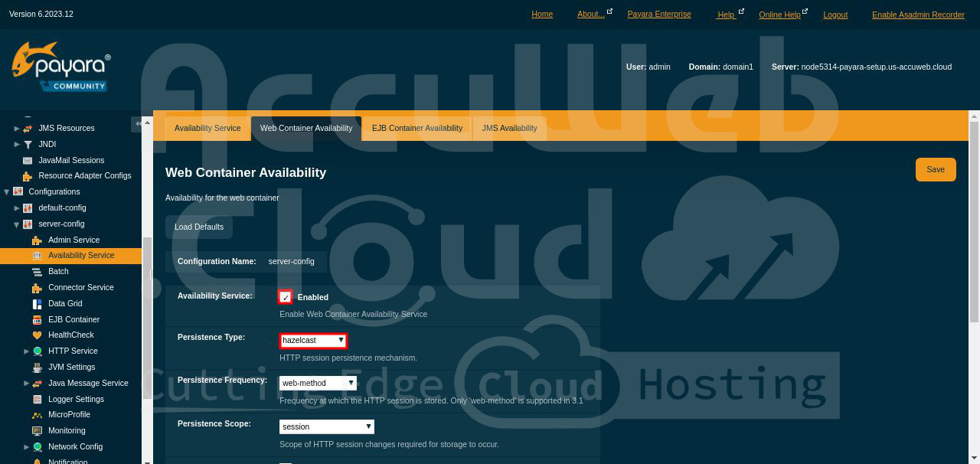Click the main scrollbar's up arrow
Image resolution: width=980 pixels, height=464 pixels.
[x=974, y=116]
